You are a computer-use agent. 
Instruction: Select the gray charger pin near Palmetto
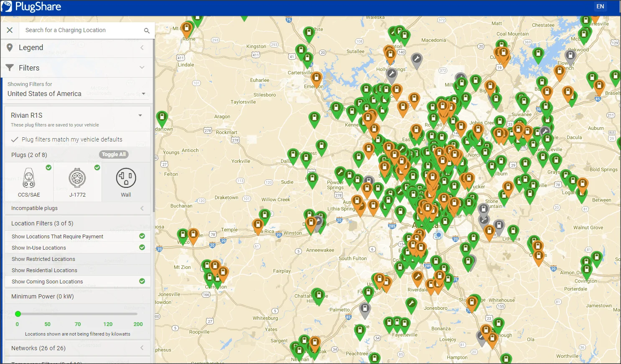pos(365,310)
